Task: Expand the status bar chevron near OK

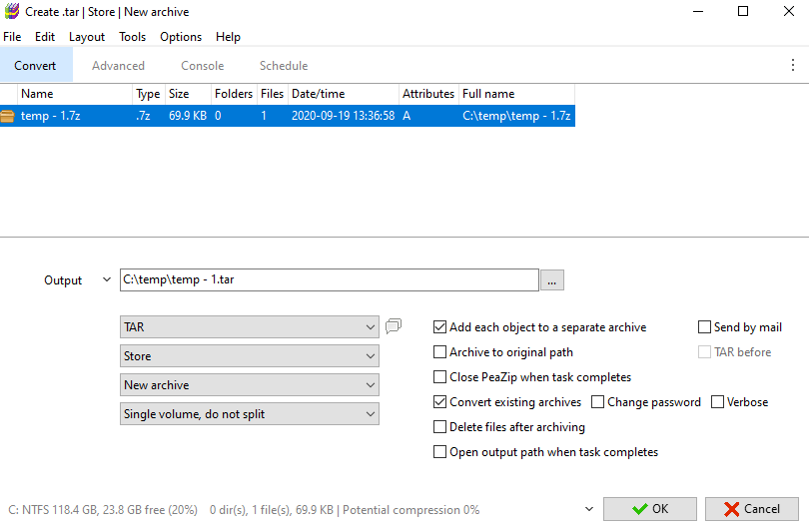Action: pyautogui.click(x=589, y=509)
